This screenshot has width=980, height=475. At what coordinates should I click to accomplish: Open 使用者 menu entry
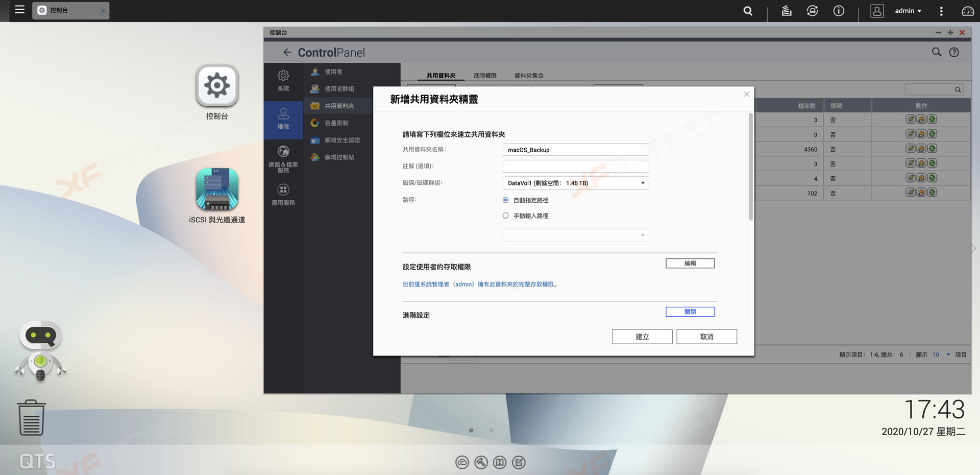click(352, 72)
